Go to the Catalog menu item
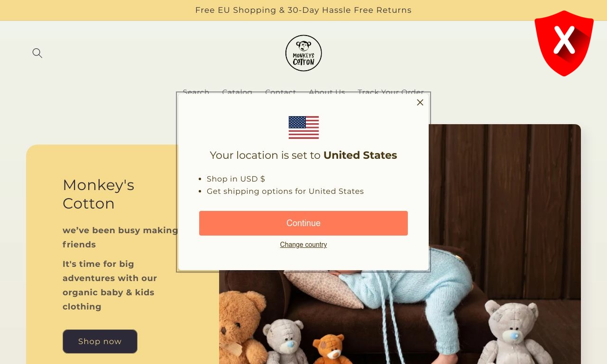 237,92
